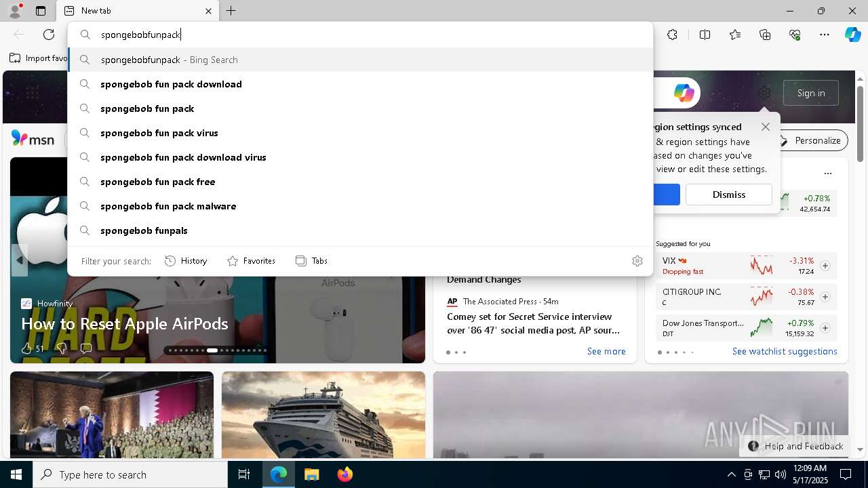Dismiss the region settings notification
Screen dimensions: 868x488
(x=729, y=195)
